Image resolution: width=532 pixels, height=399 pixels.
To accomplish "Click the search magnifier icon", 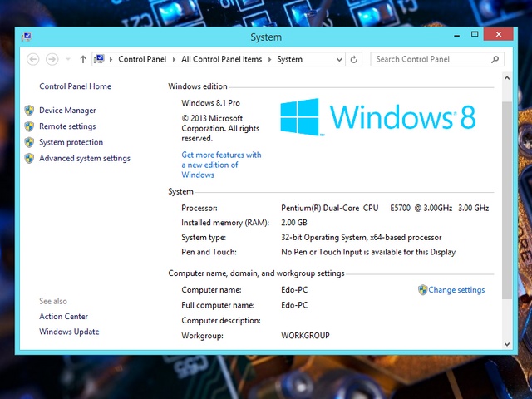I will tap(495, 59).
